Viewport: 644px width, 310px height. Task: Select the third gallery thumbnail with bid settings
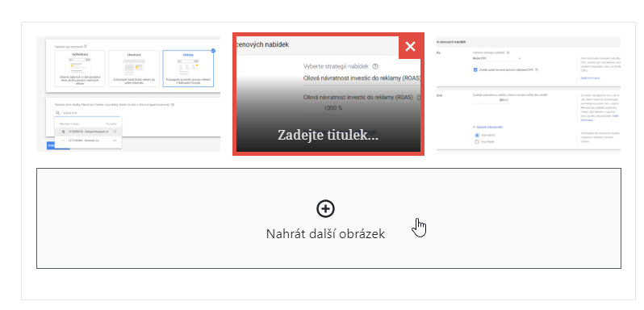coord(529,94)
